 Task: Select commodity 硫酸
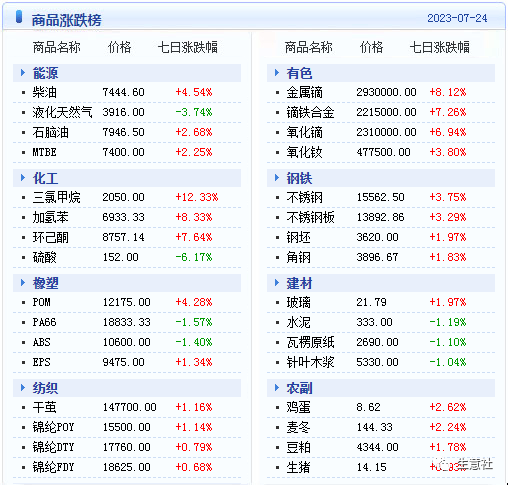(x=45, y=257)
